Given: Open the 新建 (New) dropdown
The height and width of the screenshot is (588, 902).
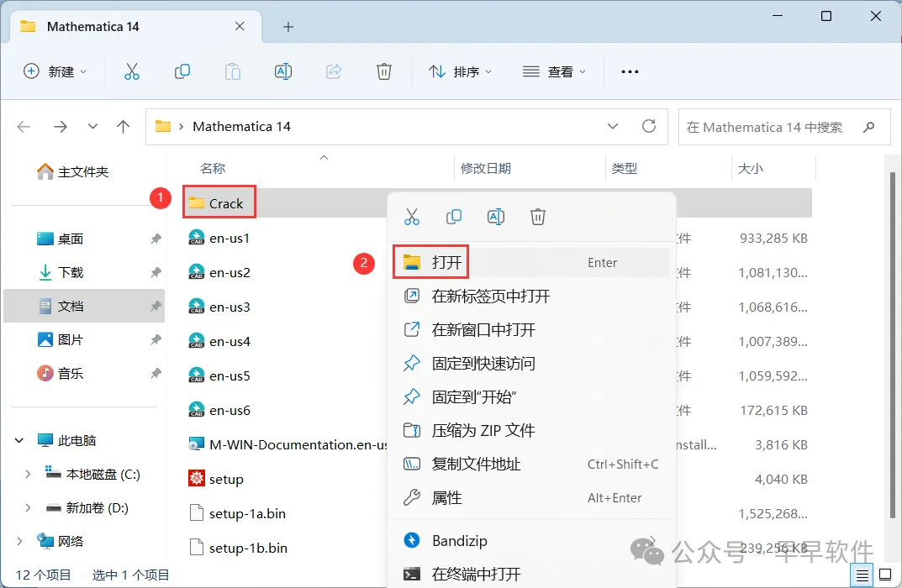Looking at the screenshot, I should point(55,71).
